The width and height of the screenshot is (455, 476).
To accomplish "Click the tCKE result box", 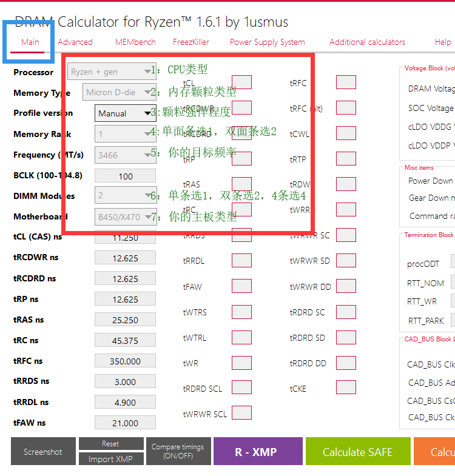I will pos(346,387).
